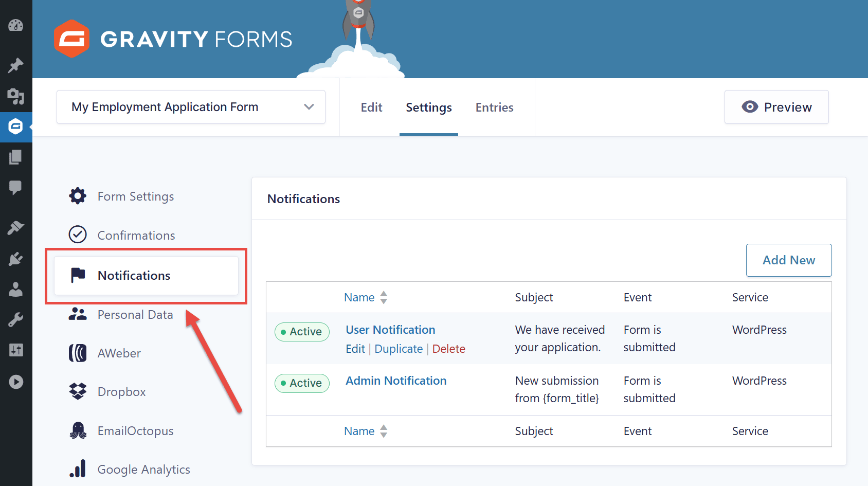Click Duplicate under User Notification

pyautogui.click(x=399, y=349)
